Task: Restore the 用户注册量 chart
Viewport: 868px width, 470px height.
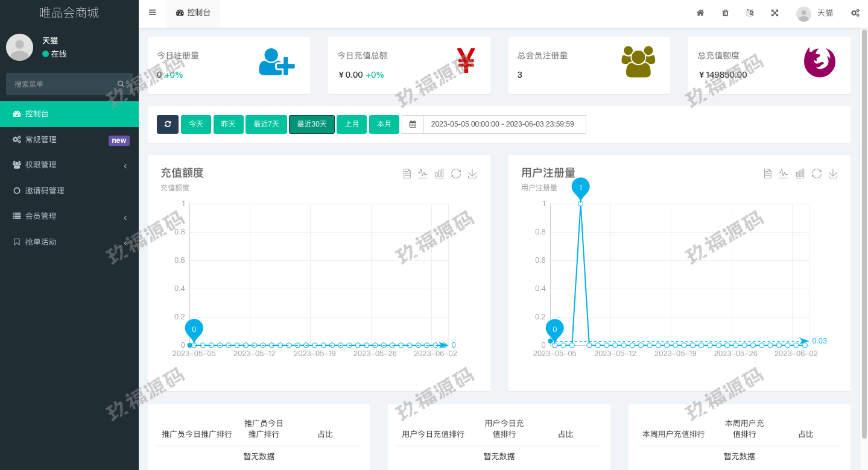Action: point(817,174)
